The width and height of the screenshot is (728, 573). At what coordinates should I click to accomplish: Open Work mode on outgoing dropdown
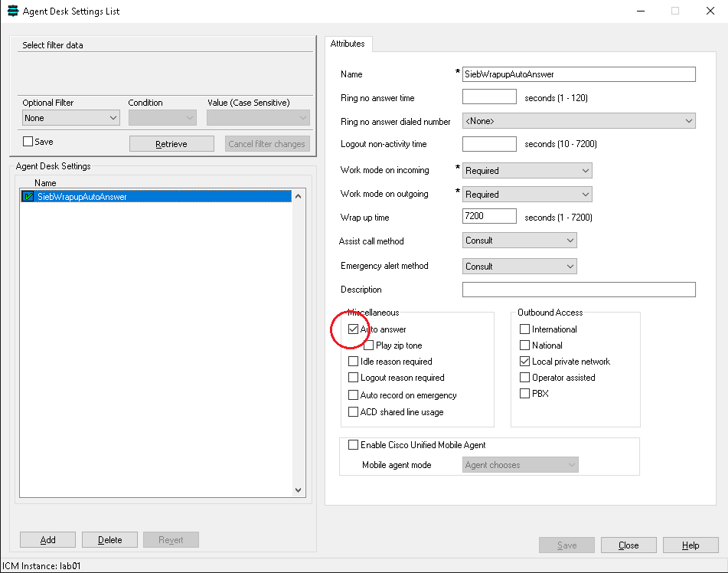[x=527, y=195]
